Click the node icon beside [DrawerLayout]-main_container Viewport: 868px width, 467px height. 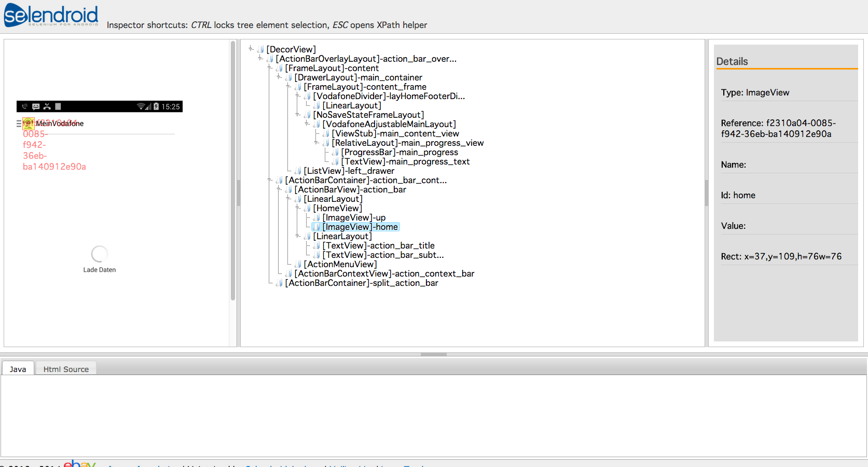pos(289,77)
